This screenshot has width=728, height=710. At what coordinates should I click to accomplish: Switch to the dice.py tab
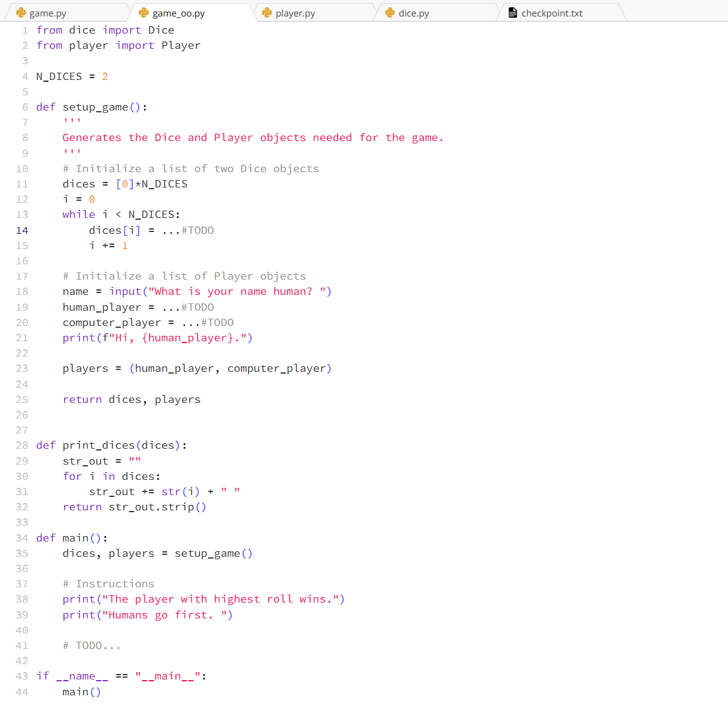(x=415, y=11)
